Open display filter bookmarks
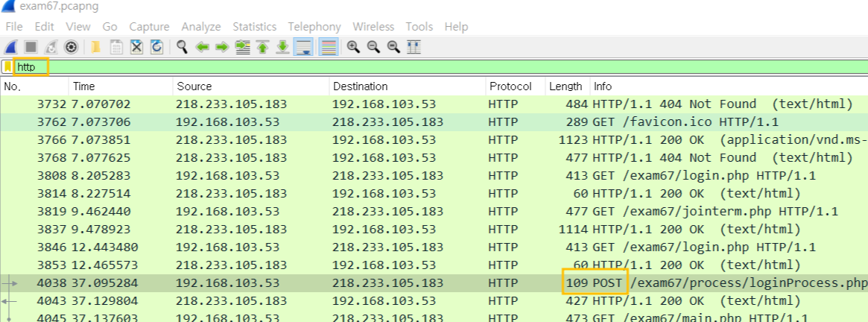868x322 pixels. point(7,67)
